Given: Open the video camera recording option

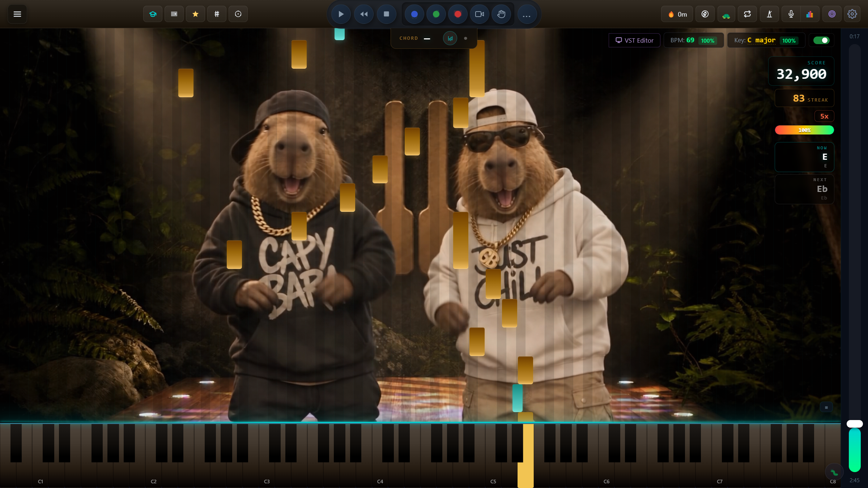Looking at the screenshot, I should point(480,14).
